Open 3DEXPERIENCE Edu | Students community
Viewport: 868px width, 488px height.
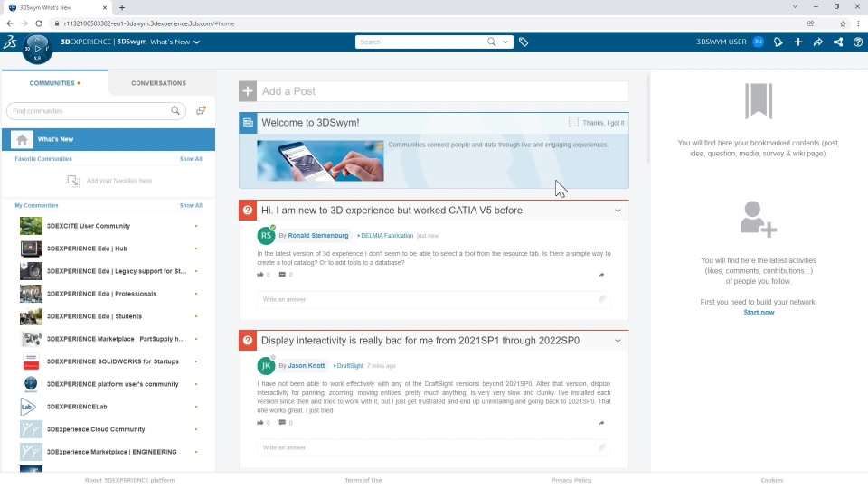tap(94, 316)
